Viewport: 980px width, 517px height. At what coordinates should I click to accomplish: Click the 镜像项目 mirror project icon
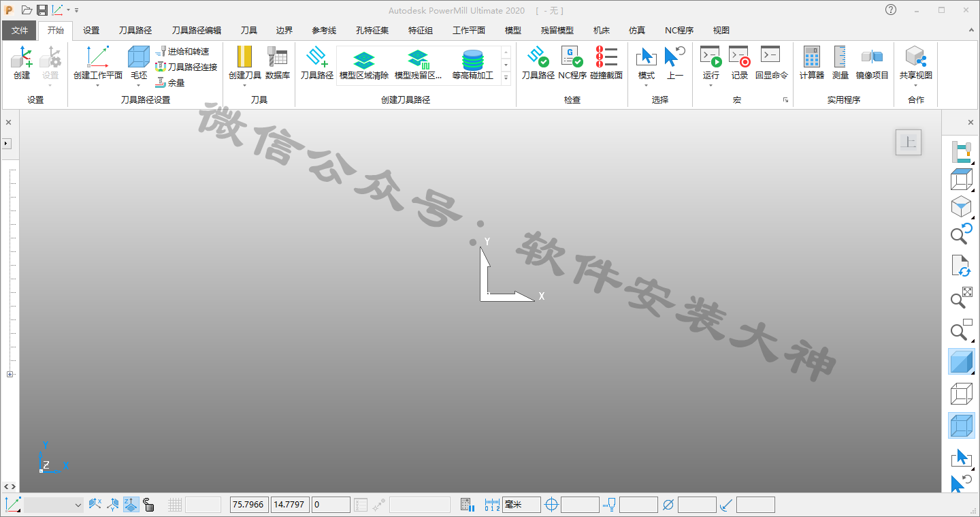pyautogui.click(x=872, y=63)
